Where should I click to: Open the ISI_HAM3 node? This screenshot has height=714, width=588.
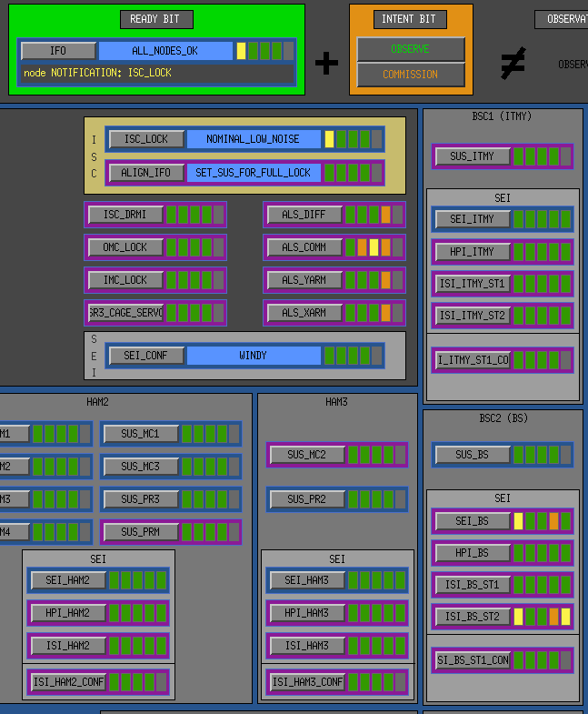(x=307, y=646)
